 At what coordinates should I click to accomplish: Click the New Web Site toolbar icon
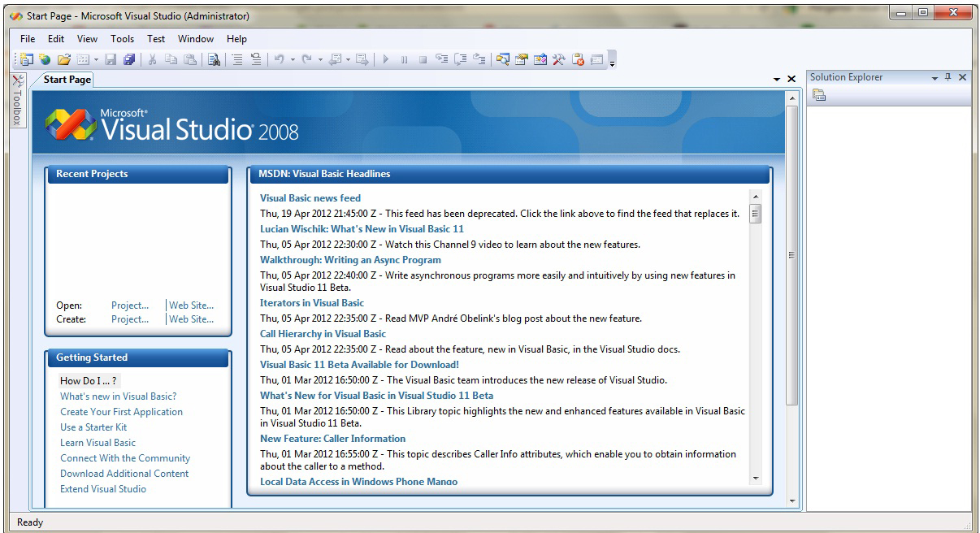(44, 59)
